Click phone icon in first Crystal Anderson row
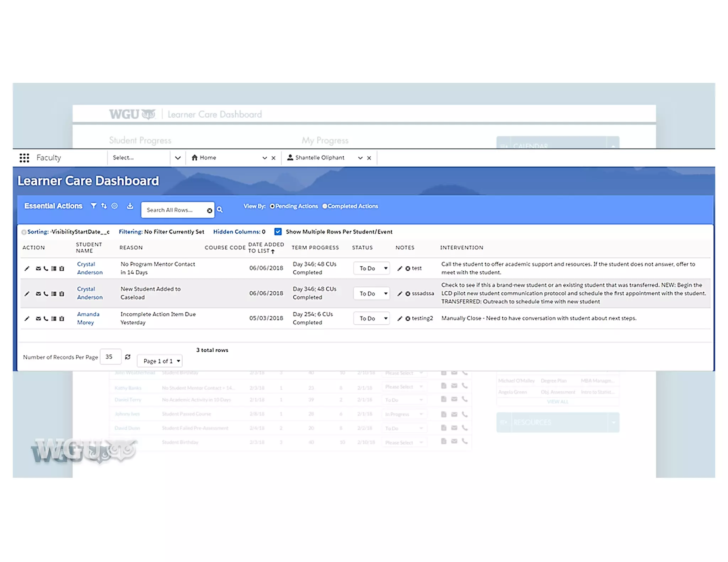This screenshot has height=562, width=728. 46,268
